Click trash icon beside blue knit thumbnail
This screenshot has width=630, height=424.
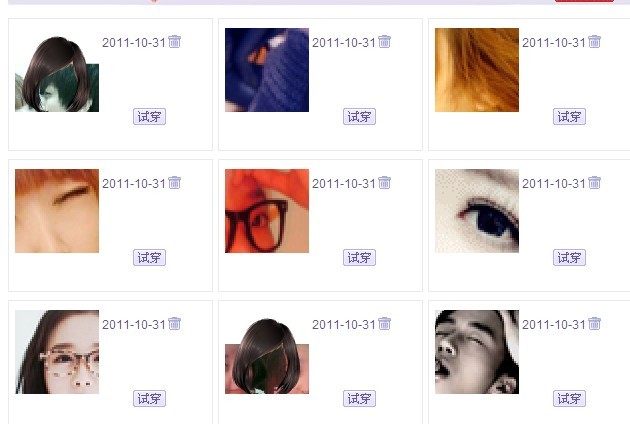point(385,41)
